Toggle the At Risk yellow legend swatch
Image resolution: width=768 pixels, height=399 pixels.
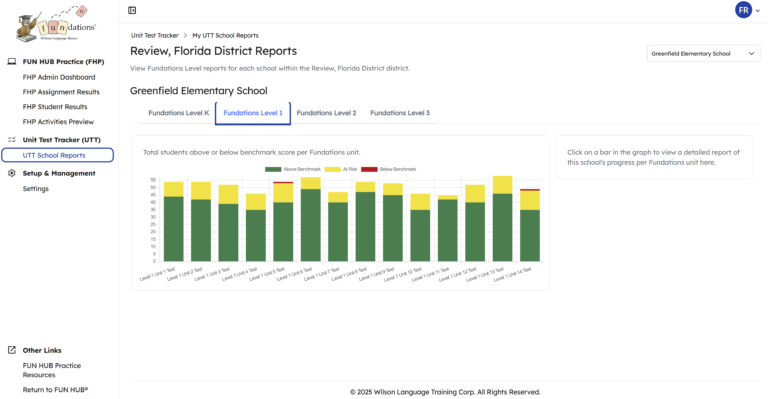pyautogui.click(x=333, y=169)
